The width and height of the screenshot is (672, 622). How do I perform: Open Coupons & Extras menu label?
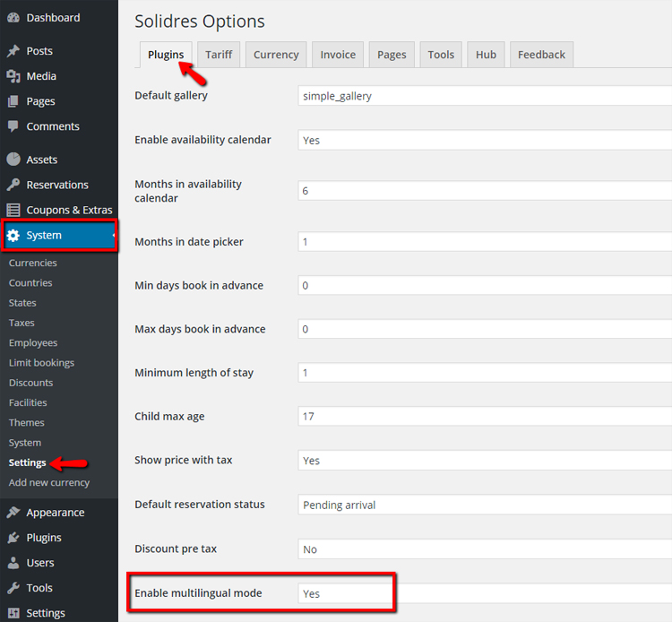(x=69, y=210)
